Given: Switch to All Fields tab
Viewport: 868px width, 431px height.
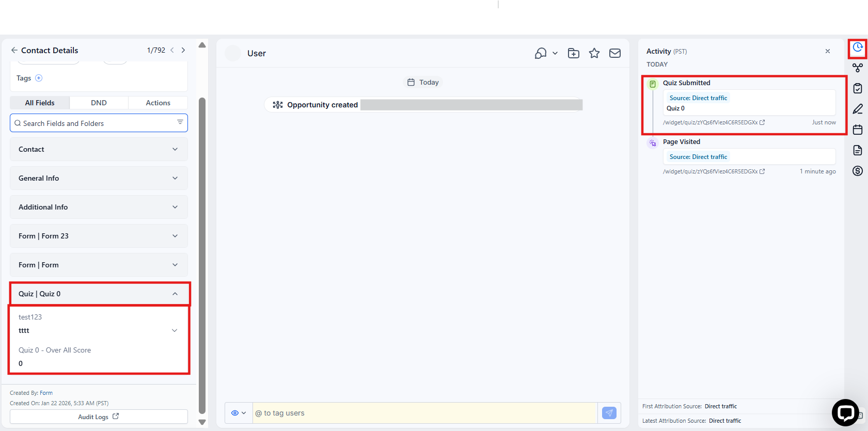Looking at the screenshot, I should coord(40,103).
